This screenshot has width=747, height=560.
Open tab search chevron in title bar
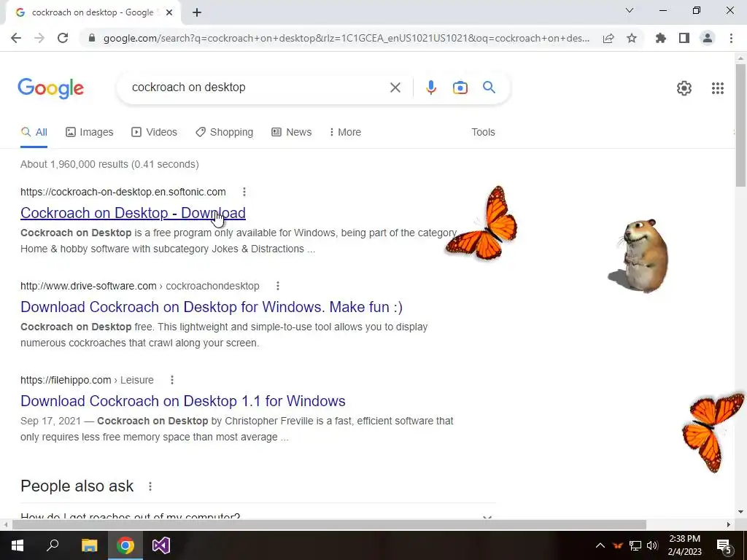pos(630,10)
